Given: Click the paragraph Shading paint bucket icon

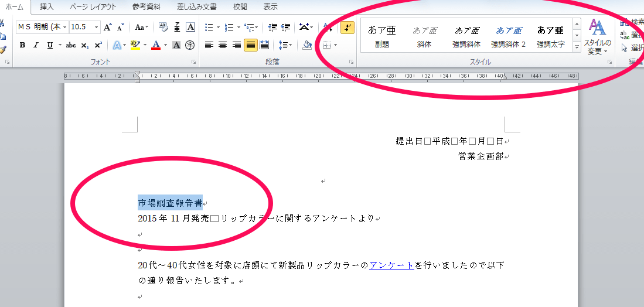Looking at the screenshot, I should click(x=307, y=45).
